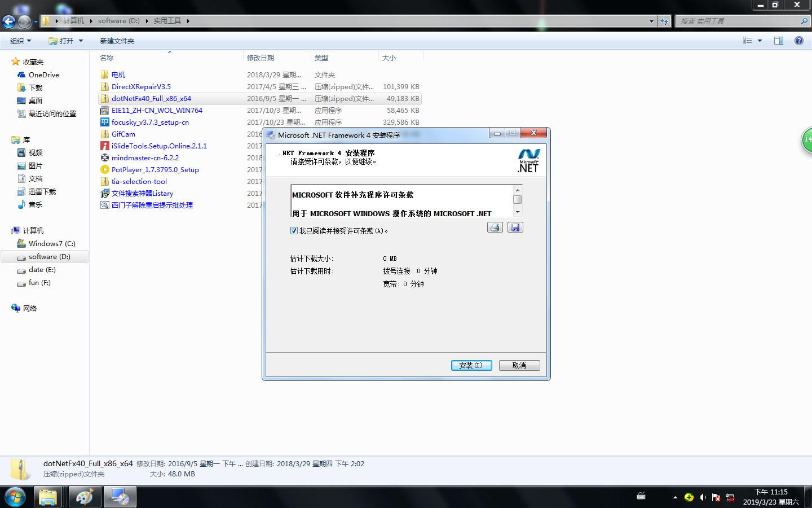Click the 取消 cancel button
This screenshot has width=812, height=508.
519,366
